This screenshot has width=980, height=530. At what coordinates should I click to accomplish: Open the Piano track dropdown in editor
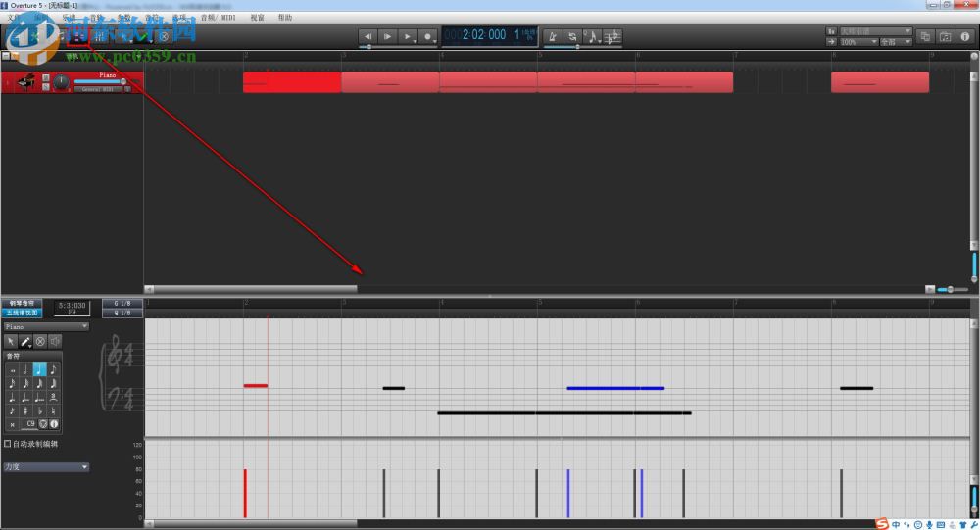46,327
